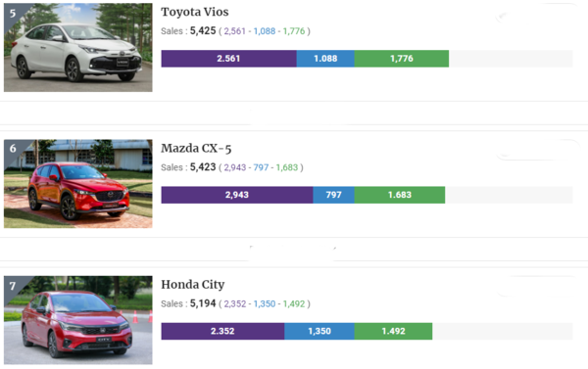588x369 pixels.
Task: Select the green 1,776 Vios bar segment
Action: point(402,59)
